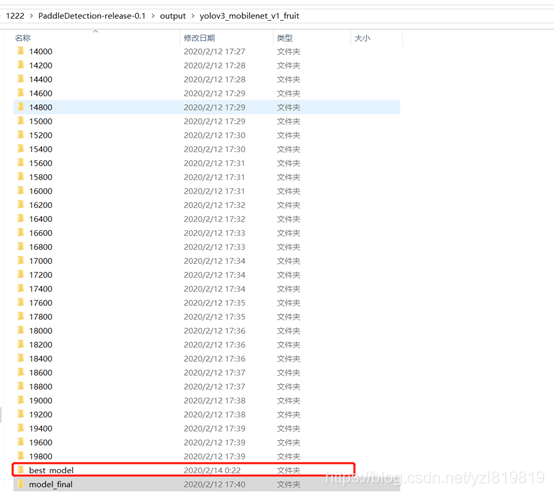The height and width of the screenshot is (496, 554).
Task: Select the folder icon for 17000
Action: click(x=21, y=261)
